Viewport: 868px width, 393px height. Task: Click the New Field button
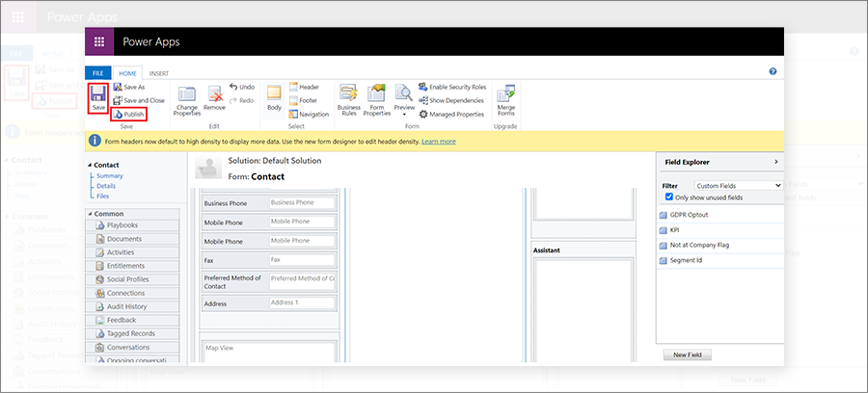687,354
